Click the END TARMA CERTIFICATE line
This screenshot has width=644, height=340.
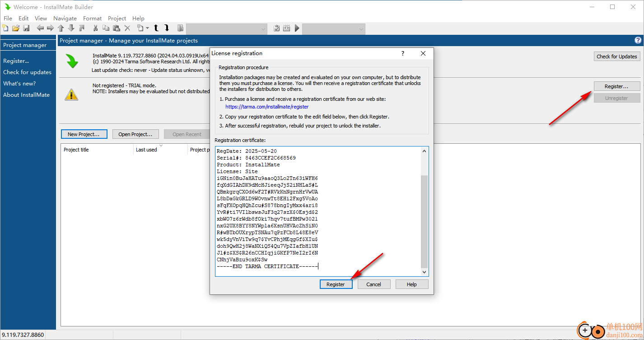tap(267, 266)
